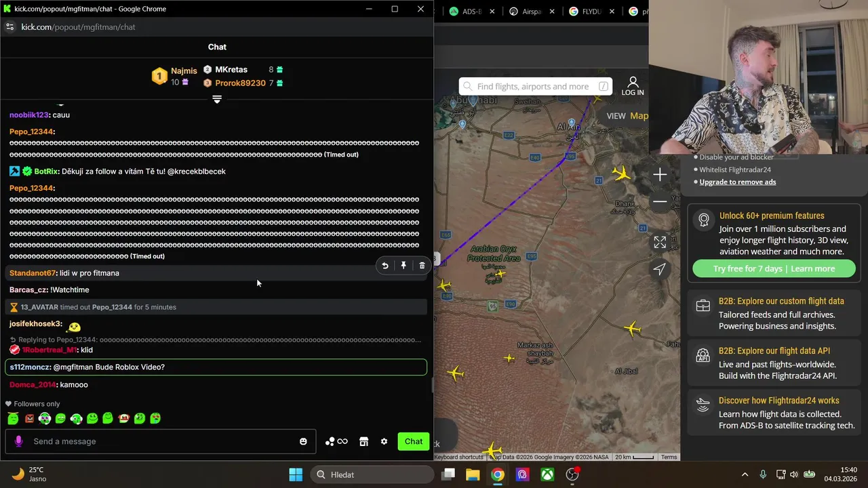This screenshot has height=488, width=868.
Task: Insert the last green emote with hearts
Action: click(155, 419)
